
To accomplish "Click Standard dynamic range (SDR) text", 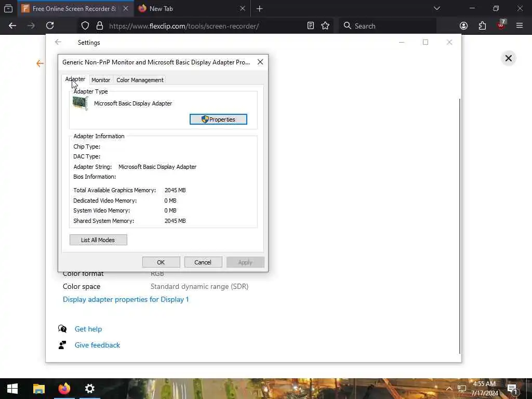I will (199, 286).
